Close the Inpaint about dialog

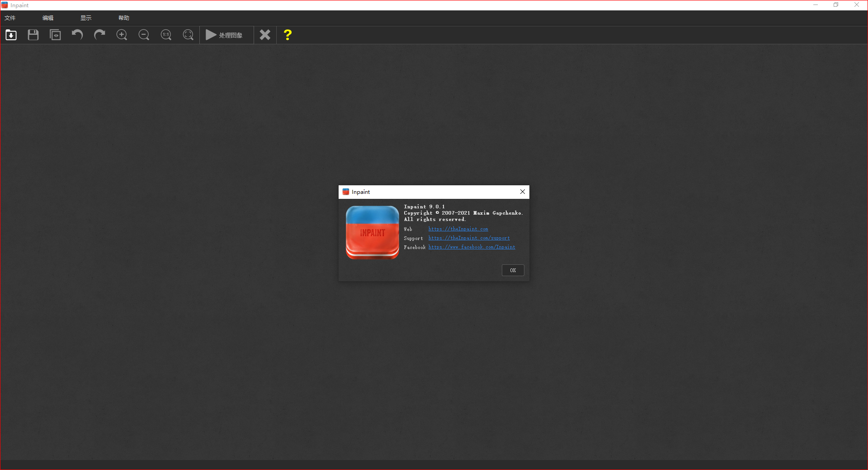(523, 192)
